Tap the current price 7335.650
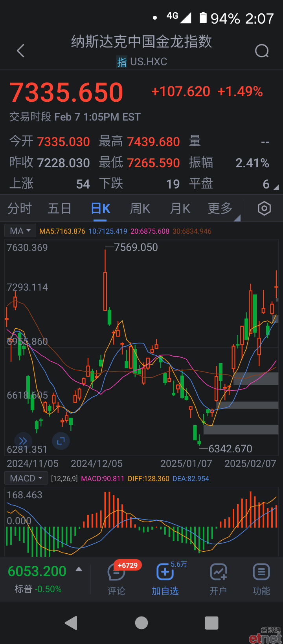Image resolution: width=283 pixels, height=644 pixels. 66,93
